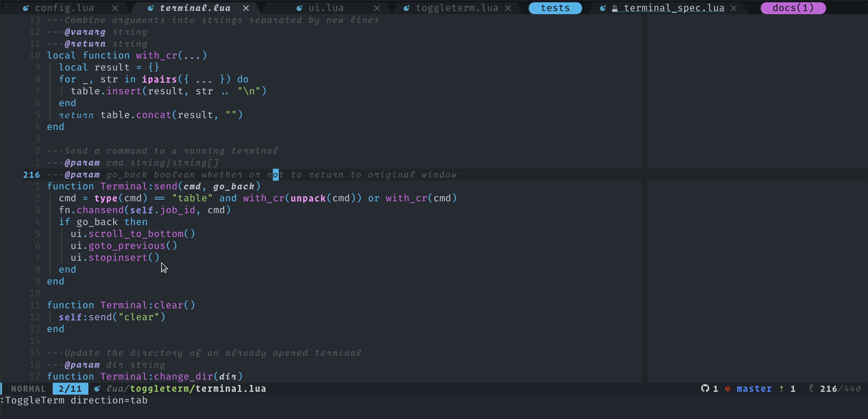The width and height of the screenshot is (868, 419).
Task: Close the config.lua tab
Action: click(x=115, y=8)
